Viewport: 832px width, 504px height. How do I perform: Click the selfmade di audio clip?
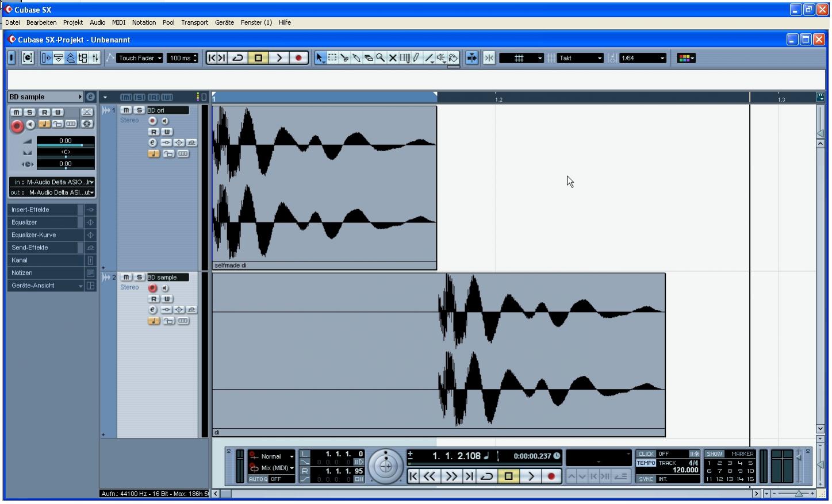tap(325, 188)
